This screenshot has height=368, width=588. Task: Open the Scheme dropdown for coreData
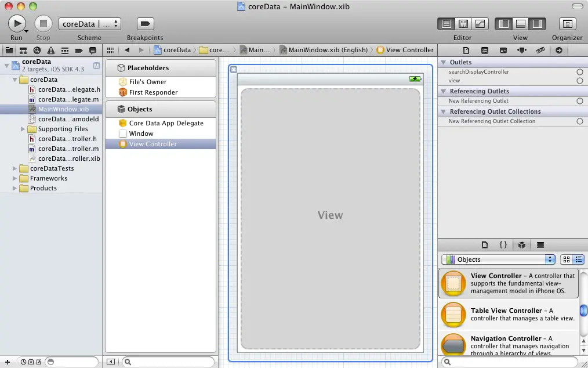pyautogui.click(x=89, y=24)
